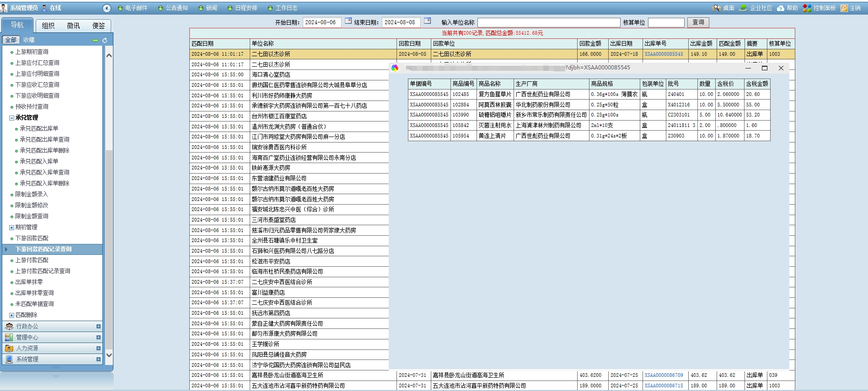The width and height of the screenshot is (868, 391).
Task: Open 上游应付汇总查询 in navigation tree
Action: click(37, 63)
